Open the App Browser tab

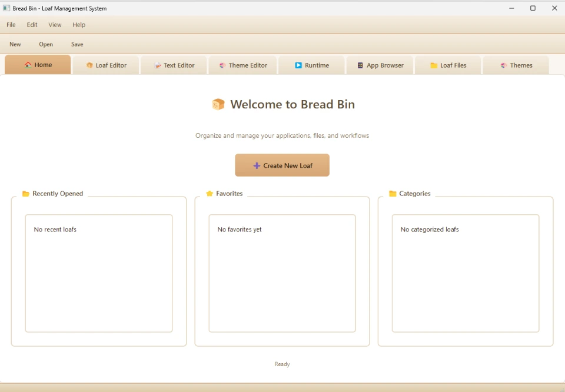coord(380,65)
